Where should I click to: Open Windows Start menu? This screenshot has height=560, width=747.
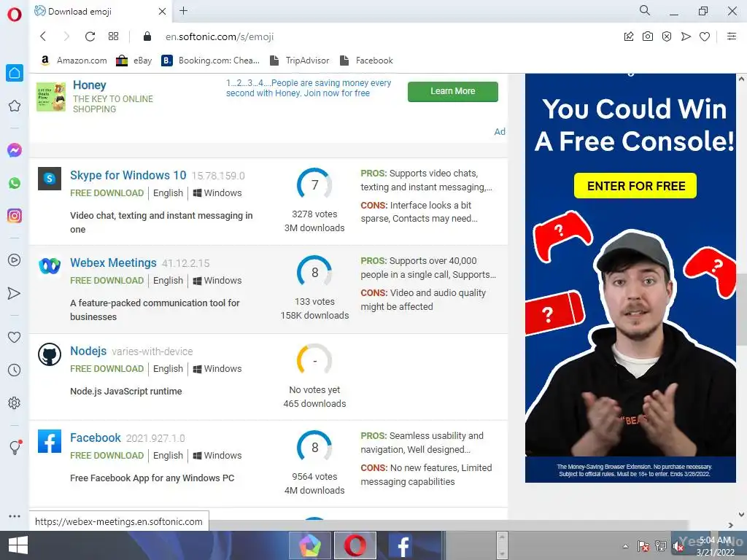[18, 545]
